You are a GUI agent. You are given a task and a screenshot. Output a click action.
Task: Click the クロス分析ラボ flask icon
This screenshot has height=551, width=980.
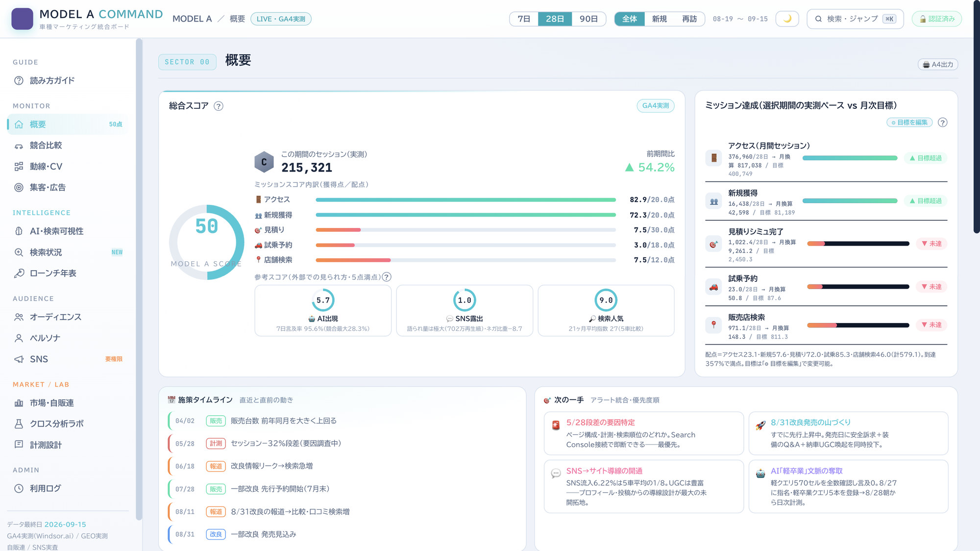[19, 424]
